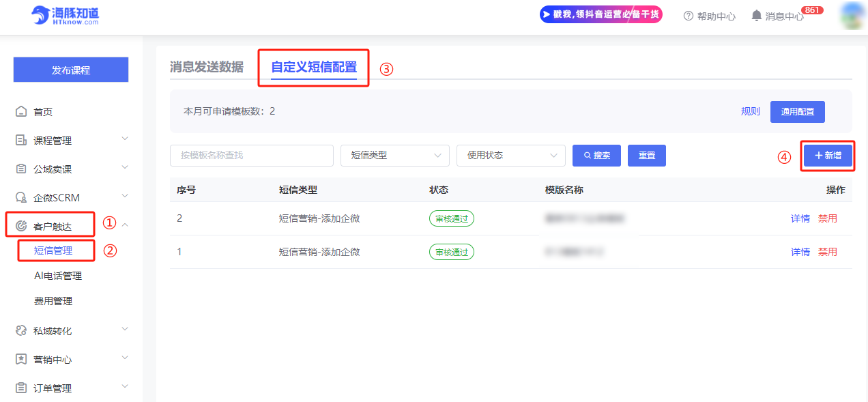This screenshot has height=402, width=868.
Task: Click the 私域转化 sidebar icon
Action: click(21, 331)
